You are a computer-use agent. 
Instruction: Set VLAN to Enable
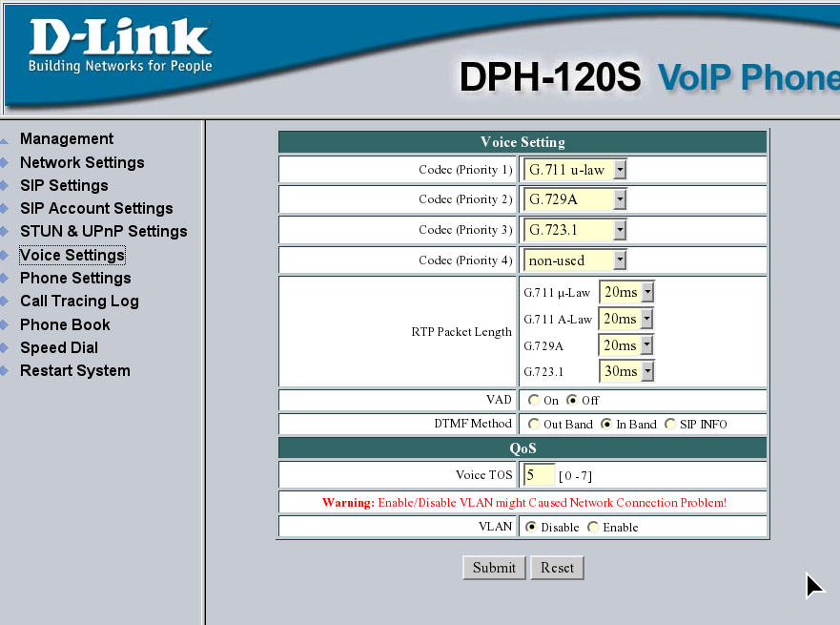pos(593,527)
